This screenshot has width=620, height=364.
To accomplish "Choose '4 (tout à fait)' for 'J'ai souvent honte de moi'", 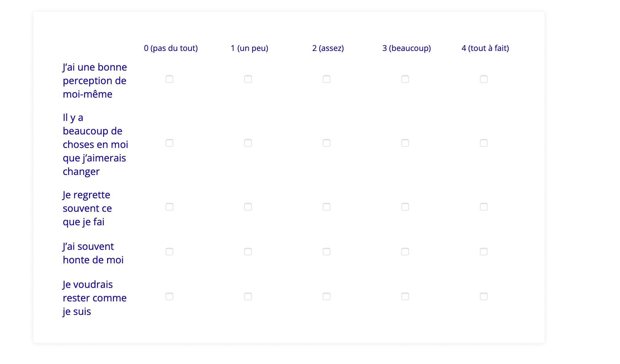I will tap(484, 252).
